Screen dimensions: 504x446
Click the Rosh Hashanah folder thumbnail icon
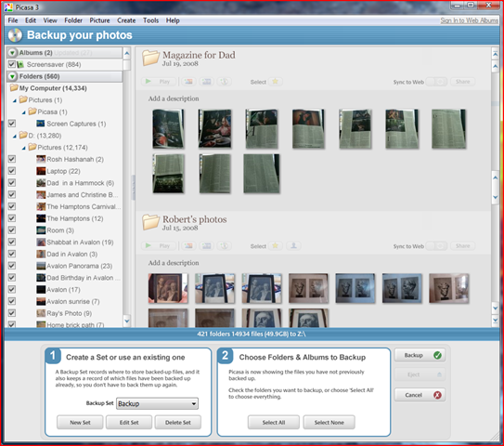[41, 159]
